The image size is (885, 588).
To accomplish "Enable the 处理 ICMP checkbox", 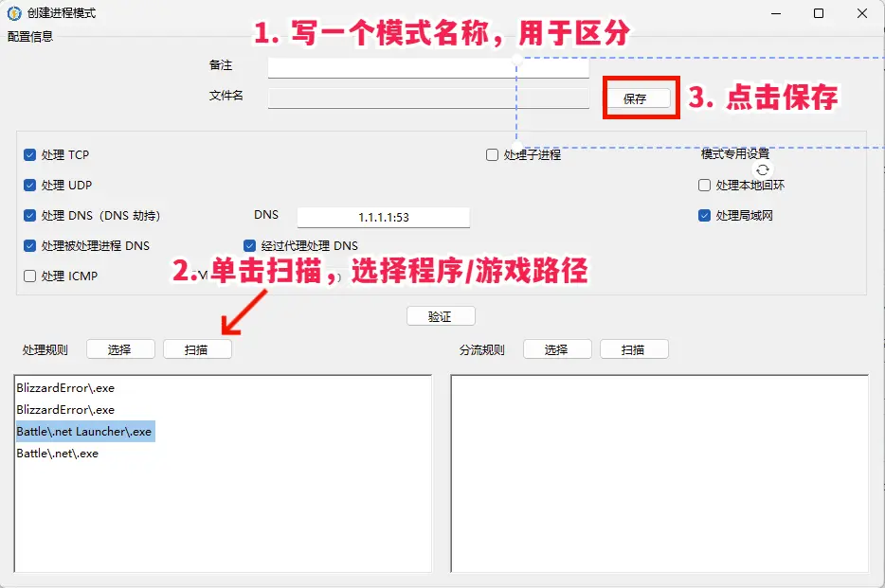I will [x=30, y=276].
